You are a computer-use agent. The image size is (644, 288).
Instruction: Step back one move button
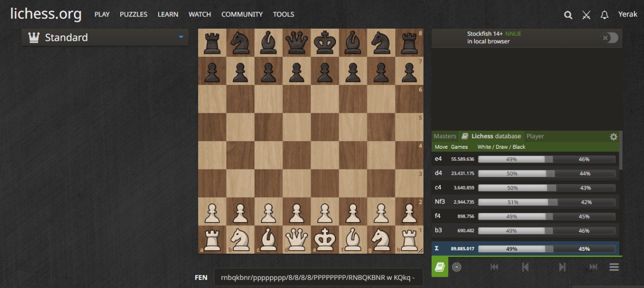click(x=525, y=267)
